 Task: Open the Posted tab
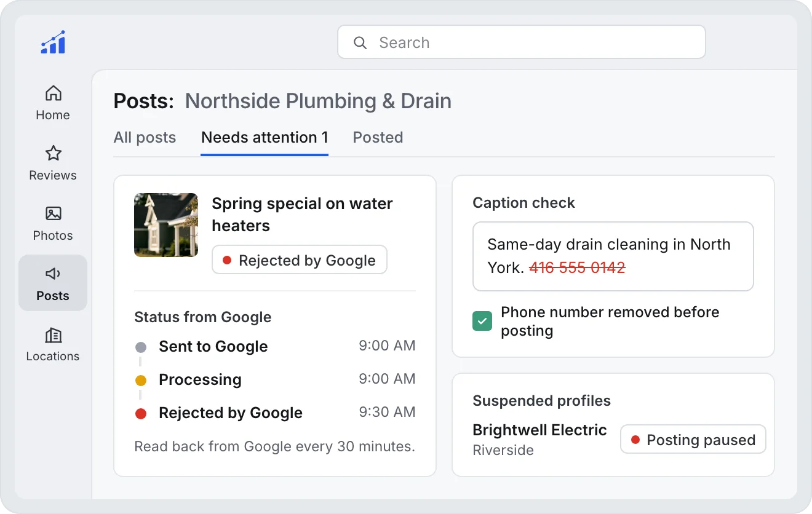pos(378,137)
